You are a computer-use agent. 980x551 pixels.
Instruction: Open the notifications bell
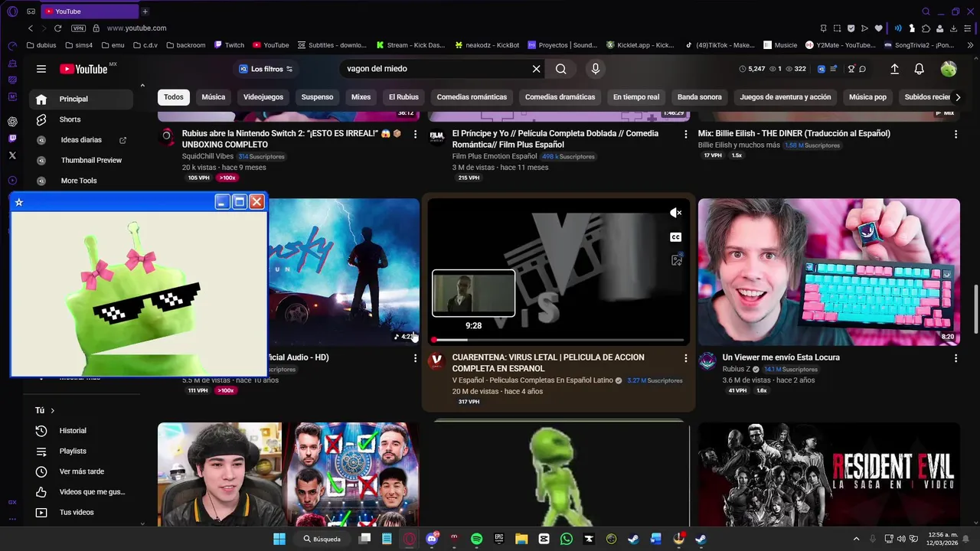point(920,69)
